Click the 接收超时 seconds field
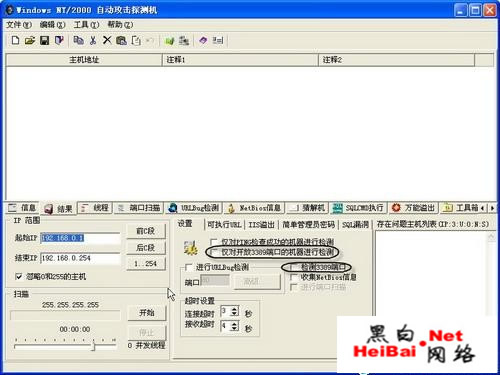The height and width of the screenshot is (375, 500). coord(226,326)
